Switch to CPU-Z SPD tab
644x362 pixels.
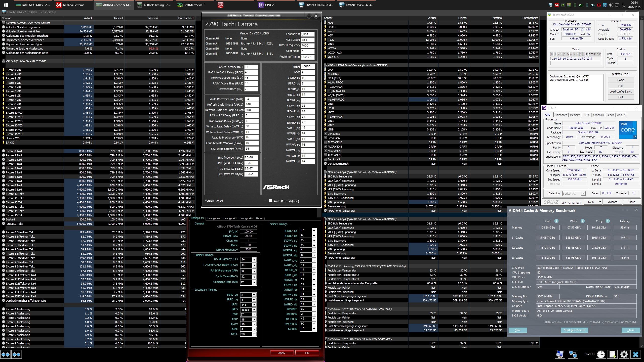click(x=586, y=115)
